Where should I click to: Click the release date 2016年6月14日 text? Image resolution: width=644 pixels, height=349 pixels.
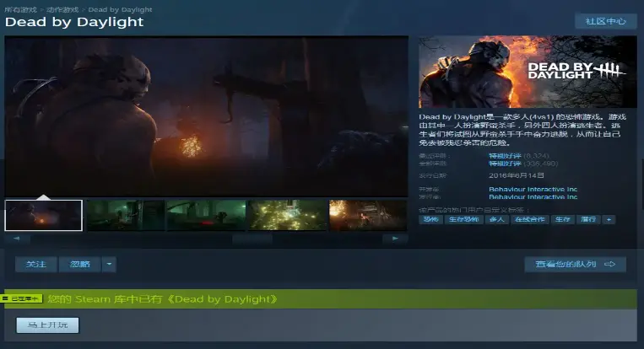pyautogui.click(x=517, y=175)
